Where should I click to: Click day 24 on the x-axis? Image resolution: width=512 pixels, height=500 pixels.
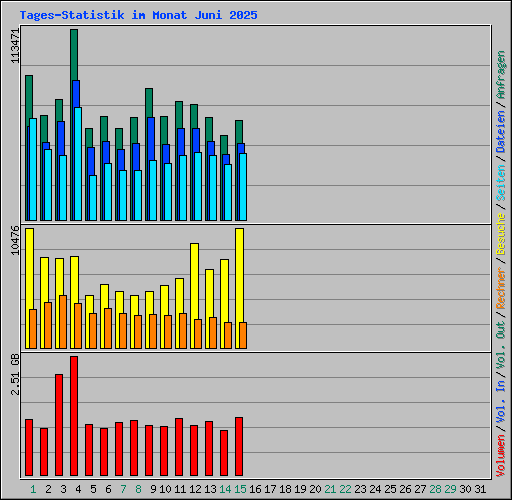click(x=375, y=489)
